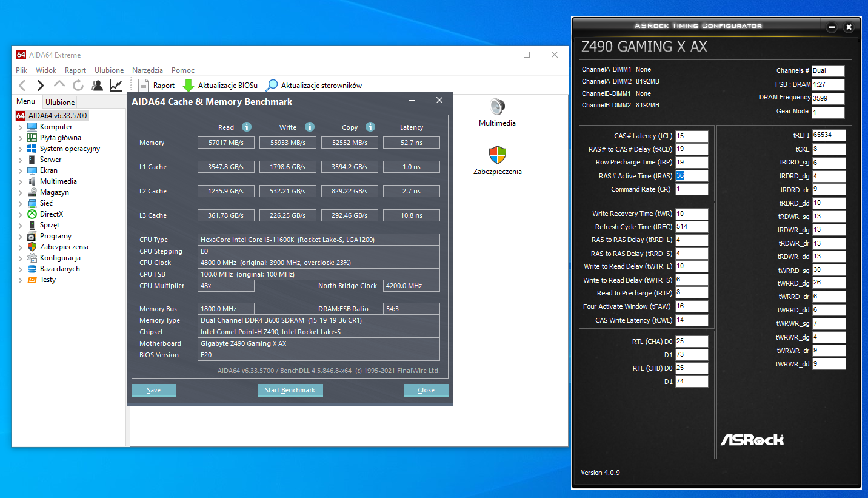Select Baza danych in the tree

point(60,269)
